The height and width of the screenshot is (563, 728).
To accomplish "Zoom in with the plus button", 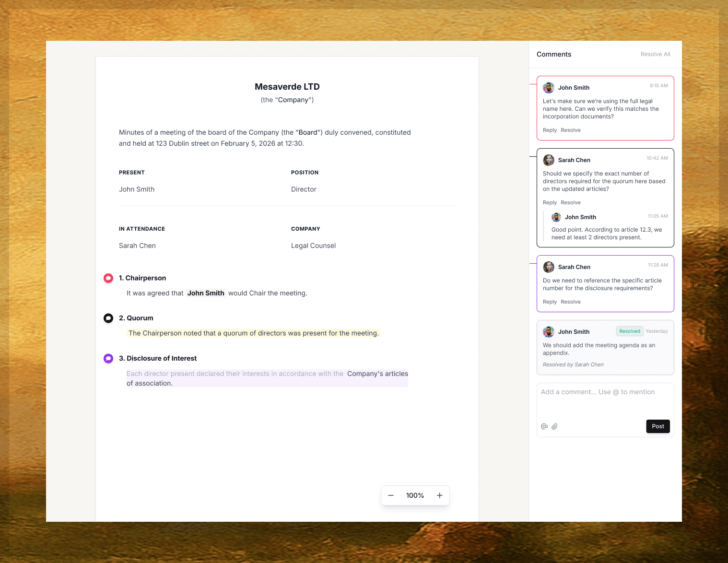I will 439,495.
